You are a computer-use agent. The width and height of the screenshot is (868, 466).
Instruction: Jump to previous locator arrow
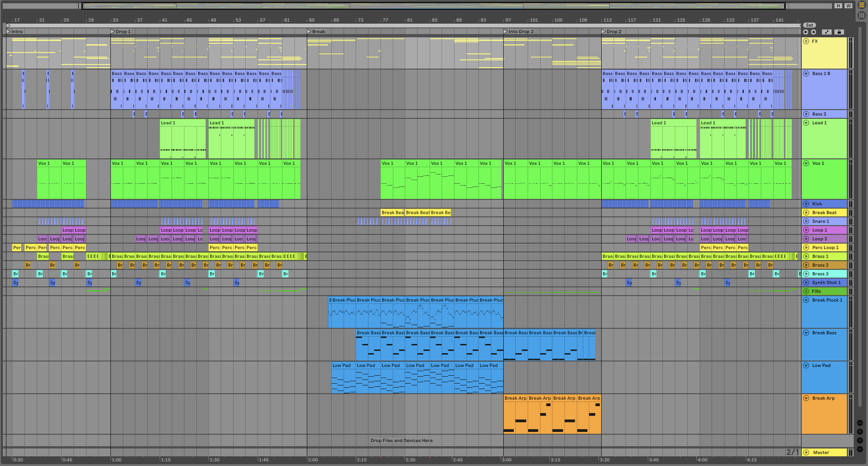805,32
